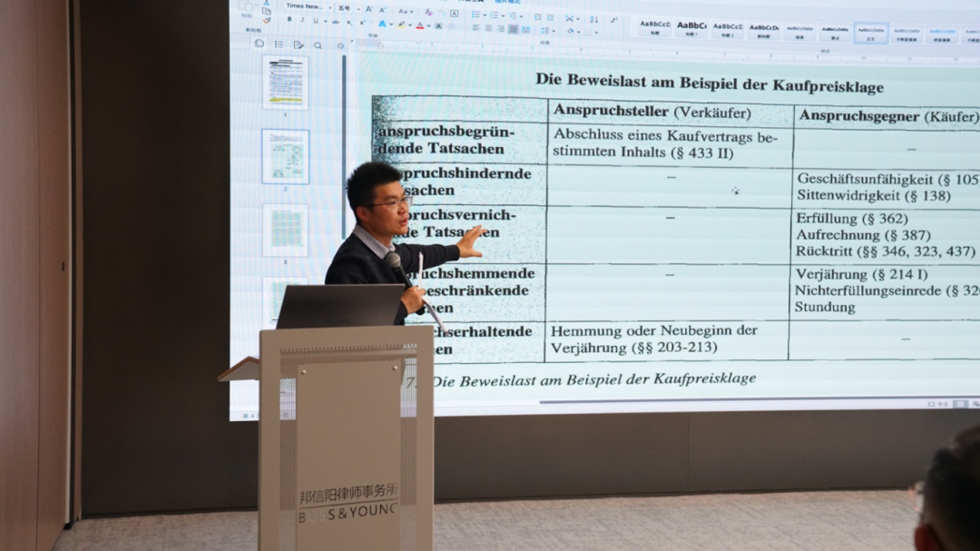Viewport: 980px width, 551px height.
Task: Show thumbnails pane icon in sidebar
Action: (x=260, y=44)
